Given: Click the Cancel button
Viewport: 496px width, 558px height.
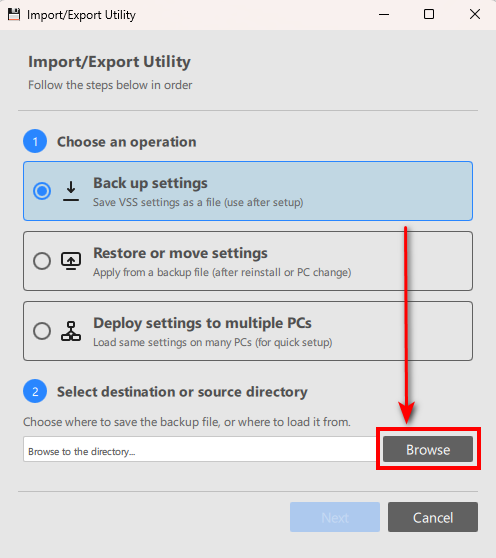Looking at the screenshot, I should [433, 517].
